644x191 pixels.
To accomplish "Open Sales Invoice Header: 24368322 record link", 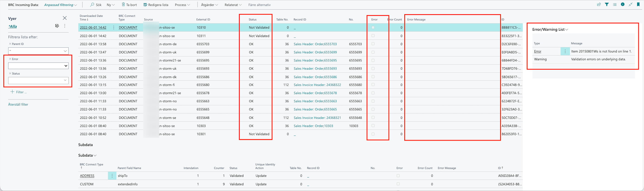I will click(317, 85).
